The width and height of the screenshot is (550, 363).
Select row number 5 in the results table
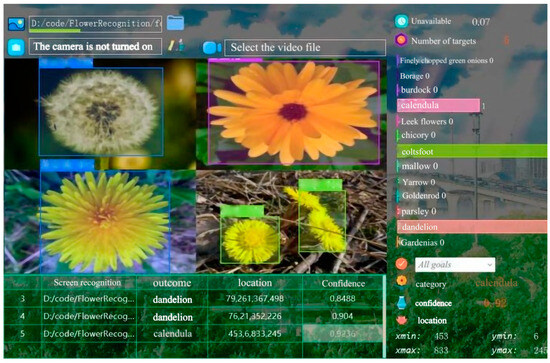(22, 334)
